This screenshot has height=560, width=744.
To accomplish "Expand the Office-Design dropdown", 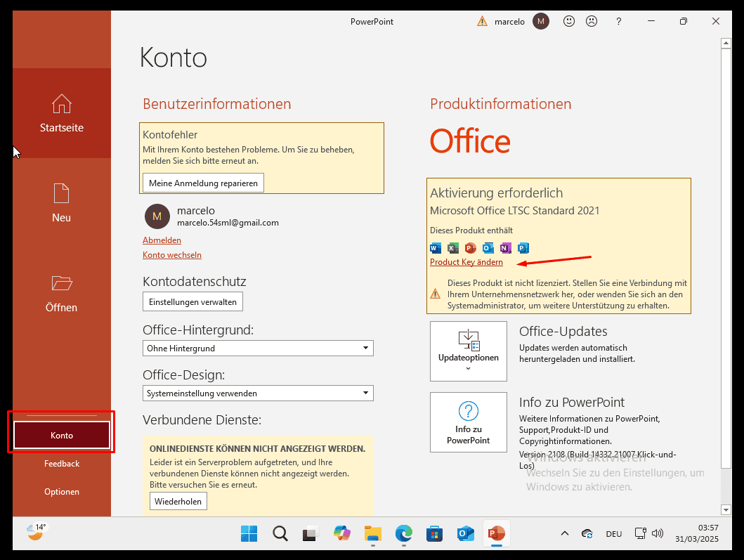I will tap(365, 393).
